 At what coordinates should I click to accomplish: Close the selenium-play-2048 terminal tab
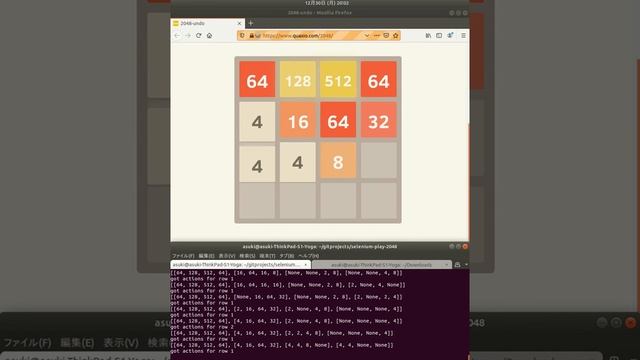coord(305,265)
